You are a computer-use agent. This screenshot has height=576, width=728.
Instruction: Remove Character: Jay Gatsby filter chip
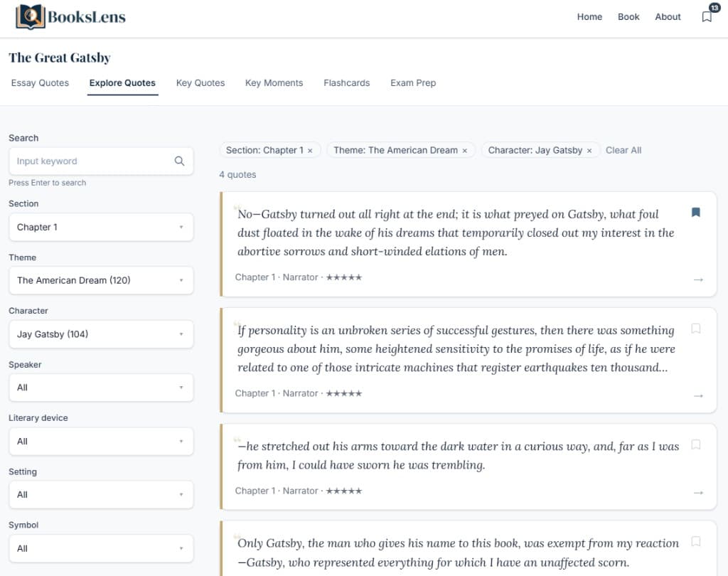coord(589,151)
